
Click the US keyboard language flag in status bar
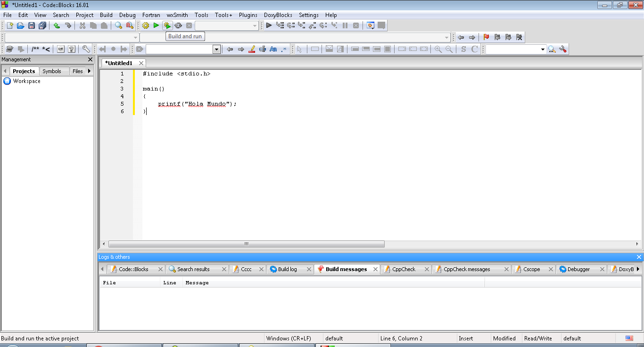click(x=629, y=339)
